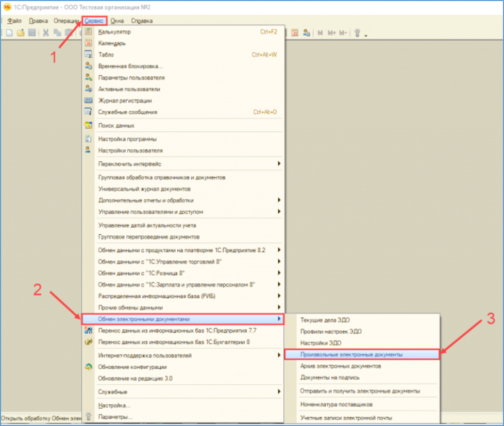Select Произвольные электронные документы

(x=362, y=354)
